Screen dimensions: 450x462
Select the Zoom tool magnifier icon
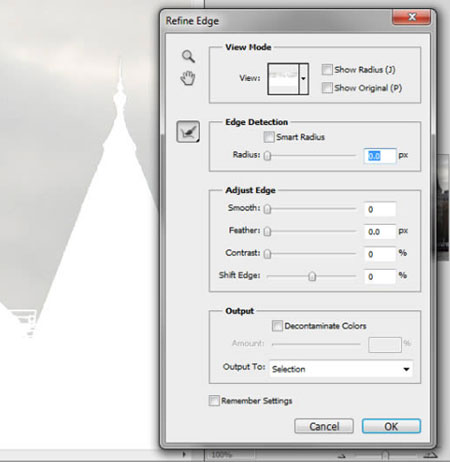(x=188, y=56)
